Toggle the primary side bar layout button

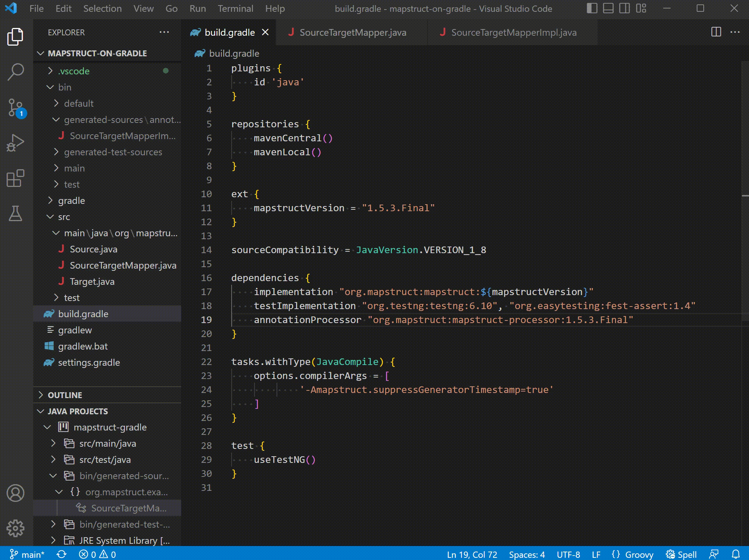(592, 8)
